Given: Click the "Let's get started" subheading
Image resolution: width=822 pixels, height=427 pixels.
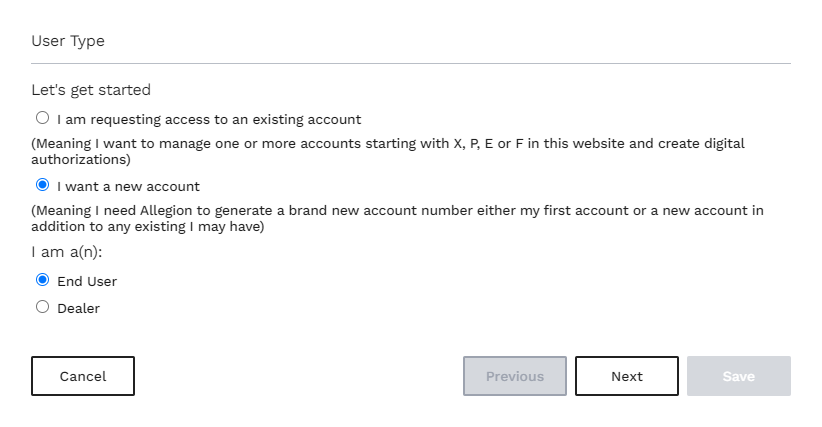Looking at the screenshot, I should [x=91, y=90].
